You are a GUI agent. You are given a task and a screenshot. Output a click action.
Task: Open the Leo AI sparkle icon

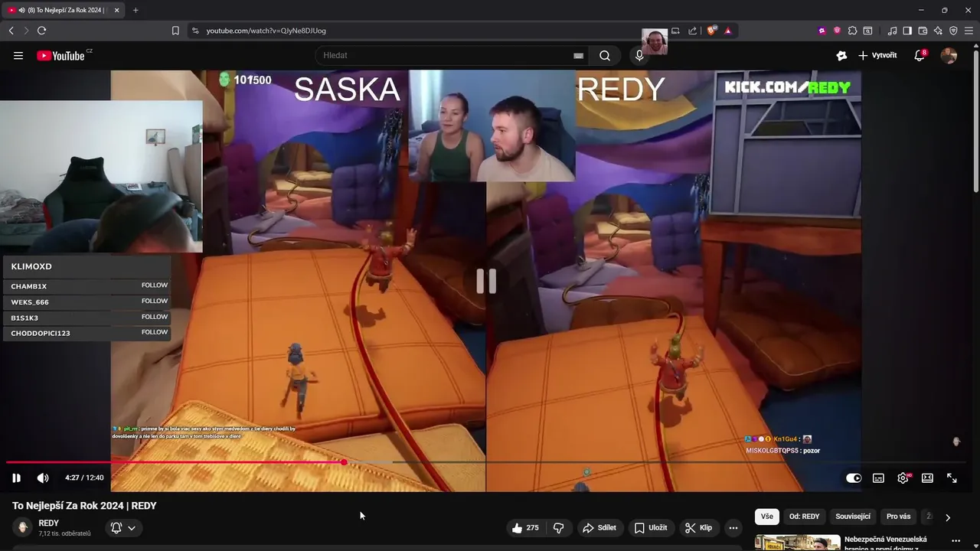(x=938, y=31)
